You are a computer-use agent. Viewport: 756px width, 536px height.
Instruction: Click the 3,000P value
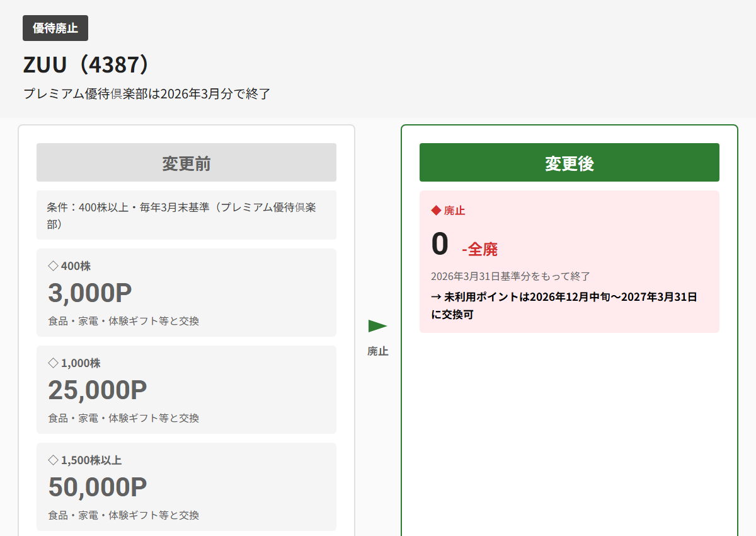click(x=90, y=293)
